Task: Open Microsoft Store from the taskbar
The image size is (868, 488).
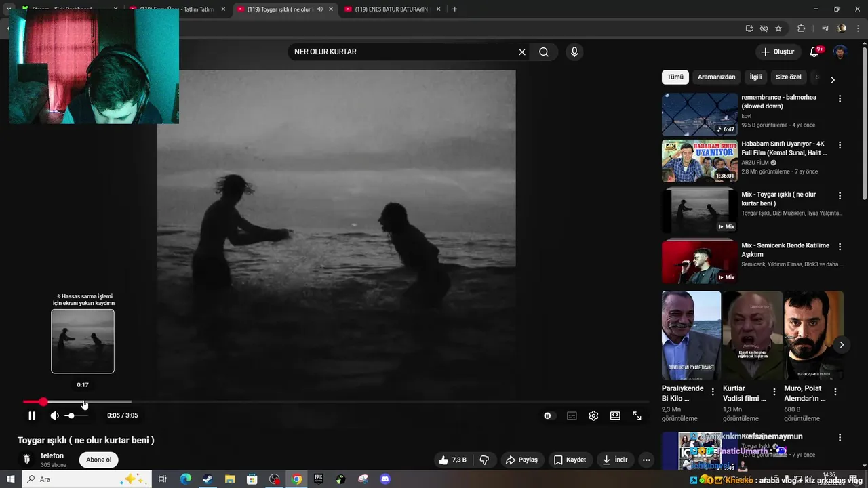Action: 252,479
